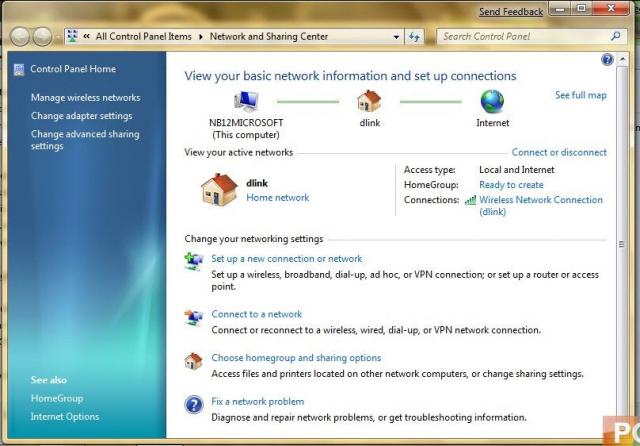This screenshot has height=446, width=640.
Task: Click the Control Panel Home icon
Action: 18,70
